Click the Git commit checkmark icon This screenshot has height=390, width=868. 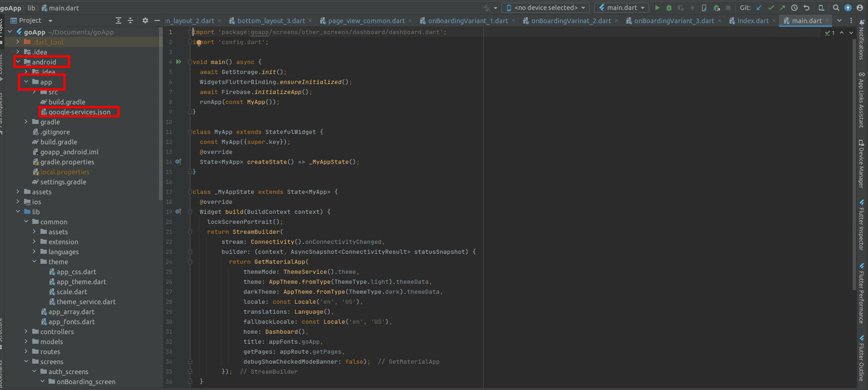click(771, 8)
